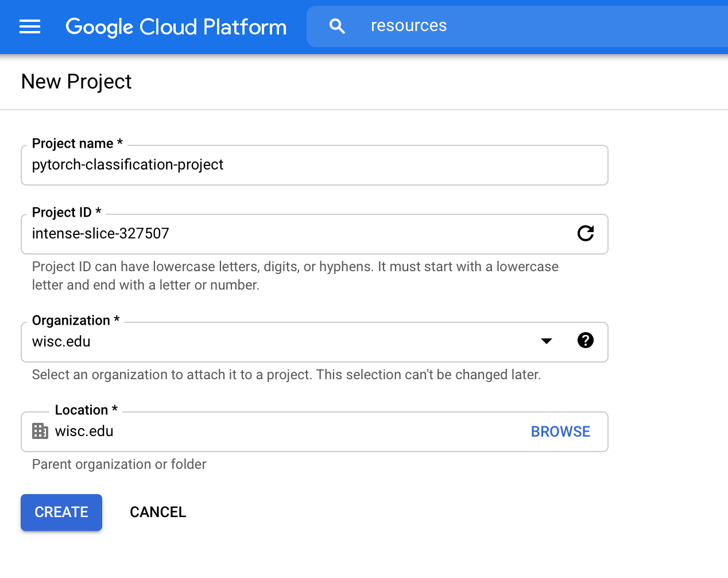Open the Organization help question-mark icon
728x578 pixels.
(x=585, y=341)
